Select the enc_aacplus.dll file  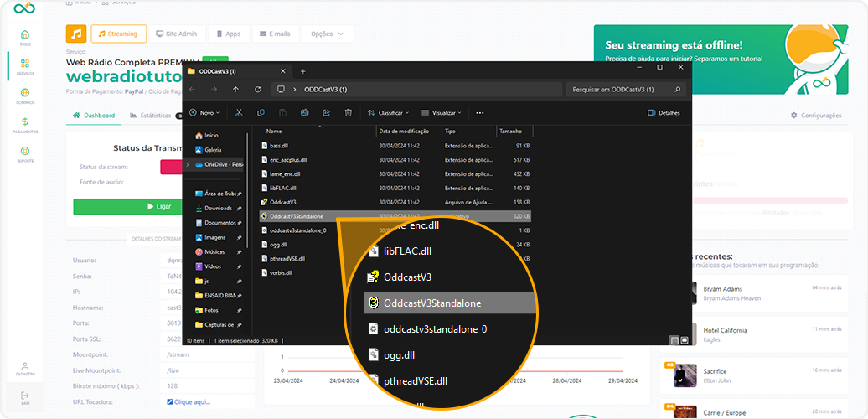[x=395, y=159]
